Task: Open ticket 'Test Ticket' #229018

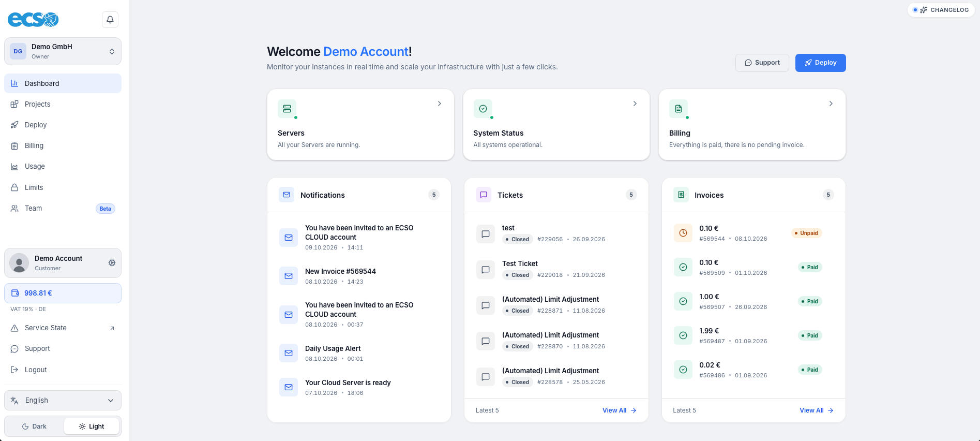Action: click(556, 269)
